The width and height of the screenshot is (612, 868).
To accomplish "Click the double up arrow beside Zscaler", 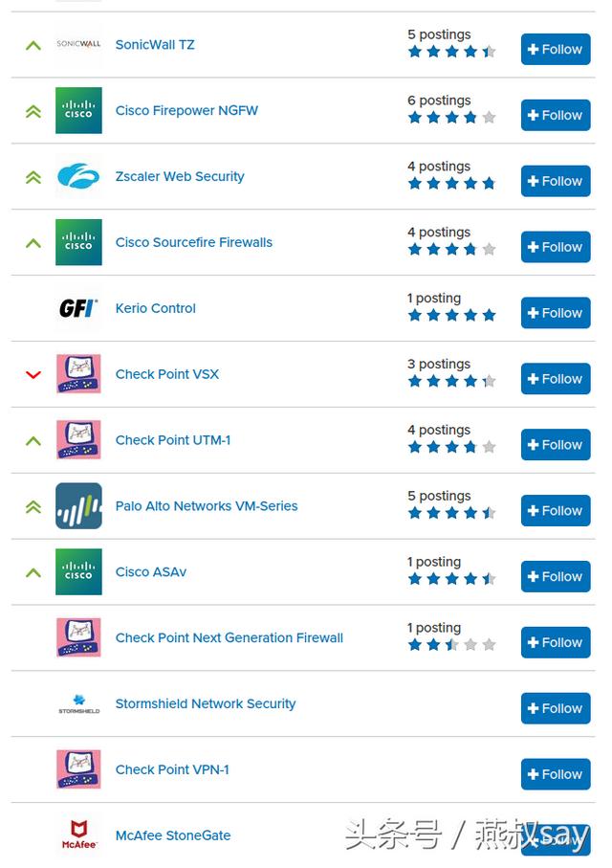I will 33,177.
